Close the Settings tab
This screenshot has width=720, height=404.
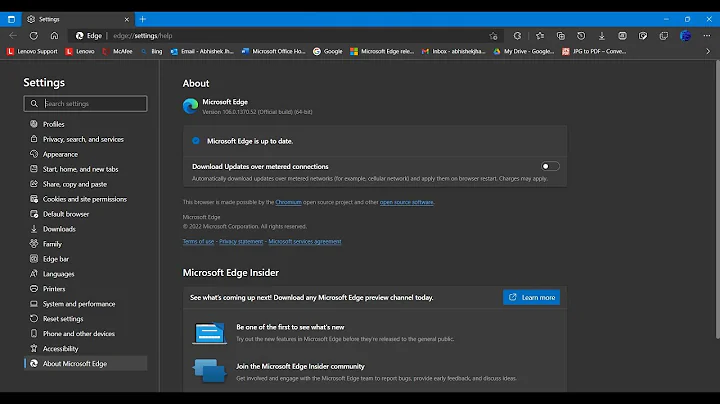point(127,19)
